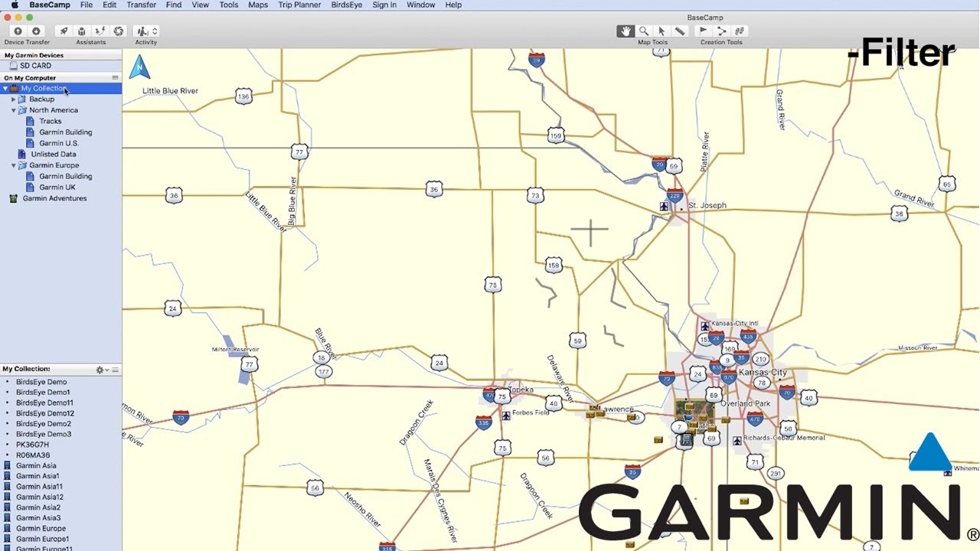Viewport: 980px width, 551px height.
Task: Select the Zoom magnifier map tool
Action: 644,31
